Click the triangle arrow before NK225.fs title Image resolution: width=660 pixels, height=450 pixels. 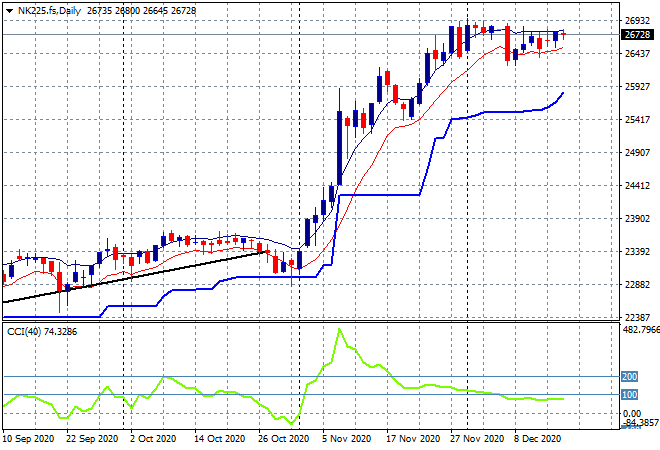pyautogui.click(x=9, y=11)
